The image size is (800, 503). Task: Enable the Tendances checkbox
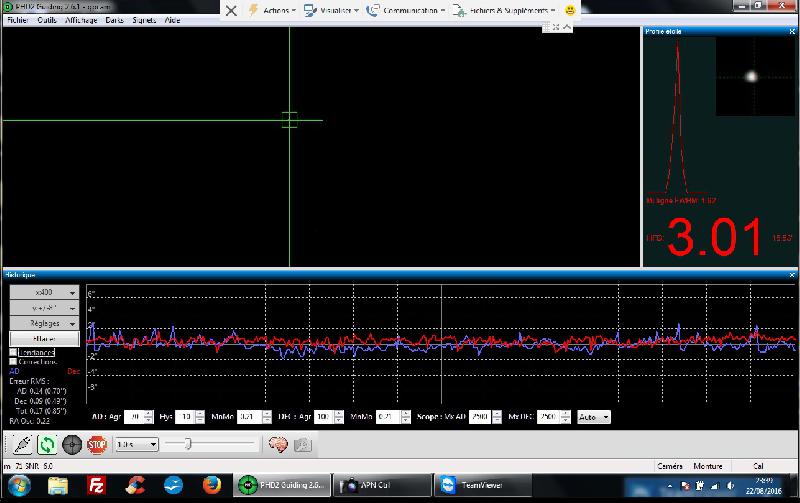point(13,353)
